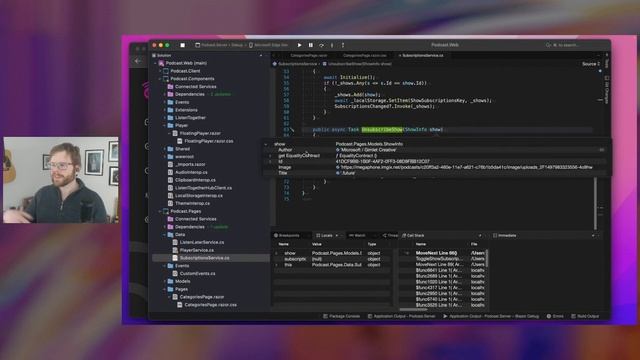Open CategoriesPage.razor in the Pages folder
This screenshot has height=360, width=640.
click(x=202, y=297)
